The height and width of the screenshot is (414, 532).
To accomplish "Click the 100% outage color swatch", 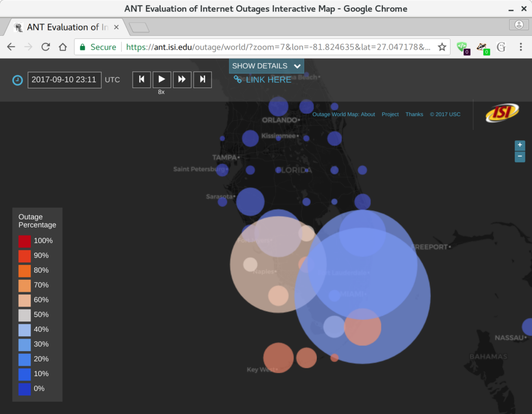I will point(24,241).
